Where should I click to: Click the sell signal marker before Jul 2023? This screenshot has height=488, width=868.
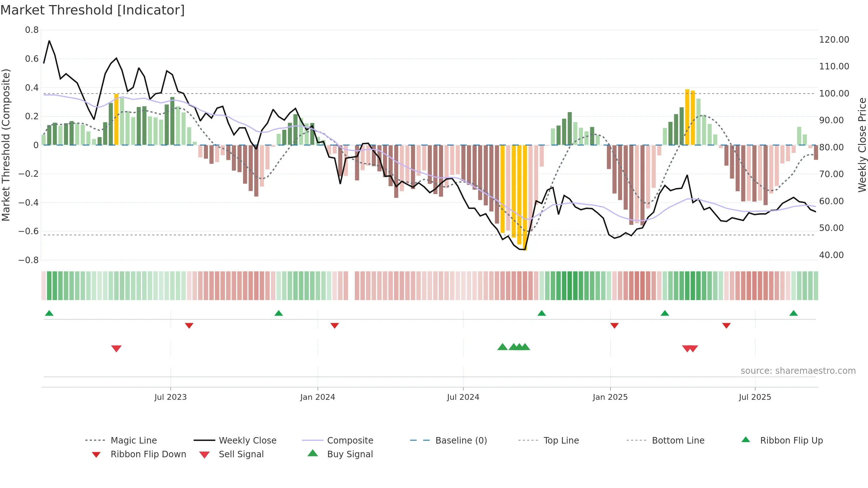tap(116, 348)
